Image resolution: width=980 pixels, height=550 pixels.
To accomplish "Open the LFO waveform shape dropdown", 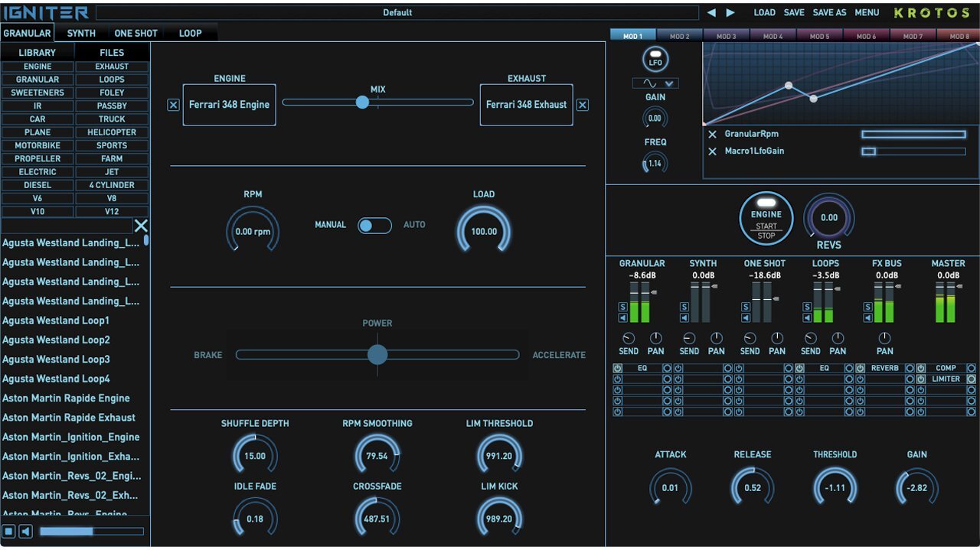I will (655, 83).
